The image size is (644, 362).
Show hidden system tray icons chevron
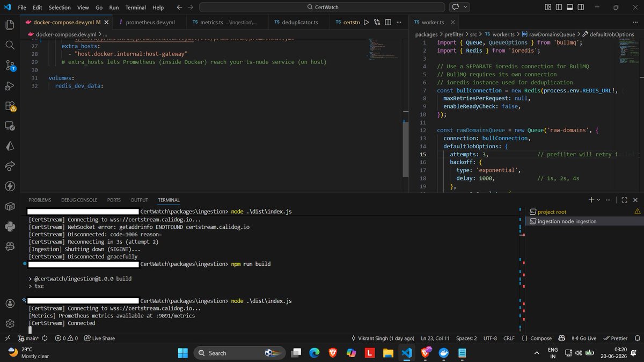tap(537, 353)
